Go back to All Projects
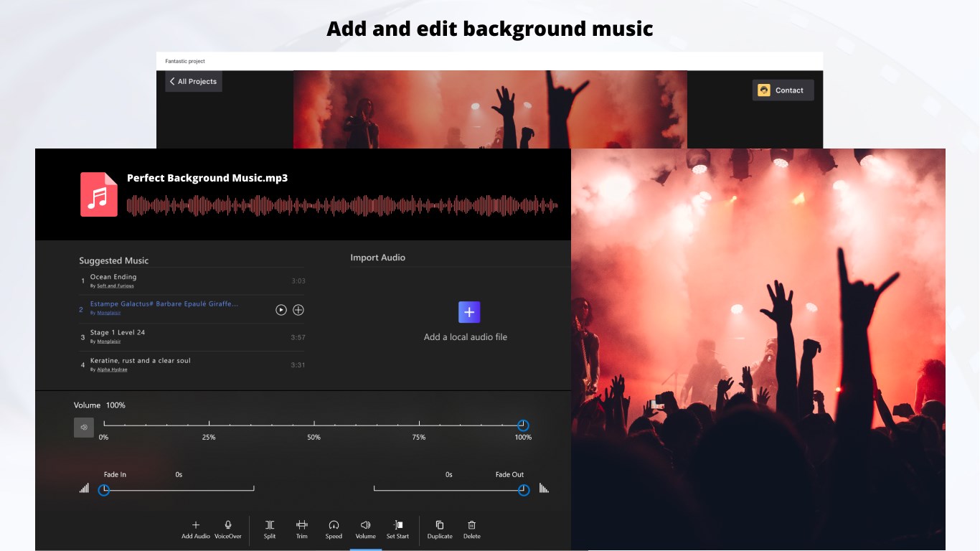The image size is (980, 551). (192, 81)
